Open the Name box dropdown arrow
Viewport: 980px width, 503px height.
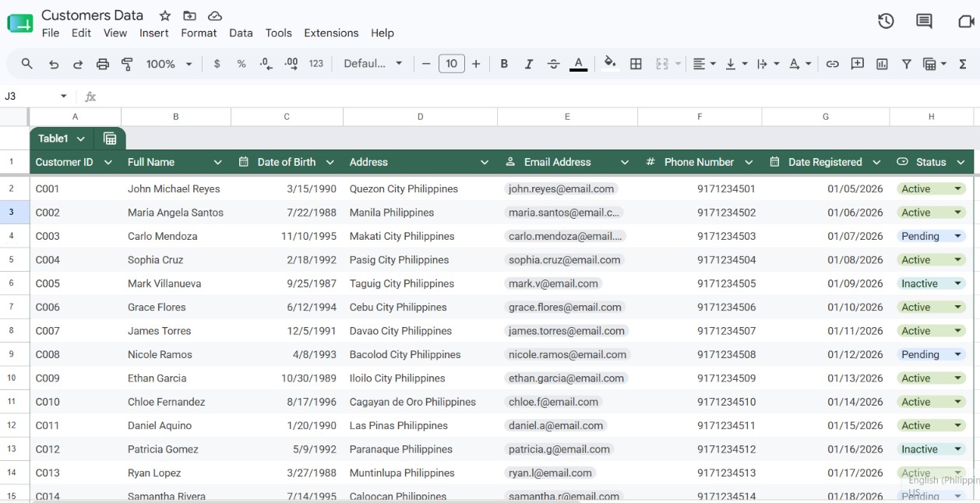63,96
